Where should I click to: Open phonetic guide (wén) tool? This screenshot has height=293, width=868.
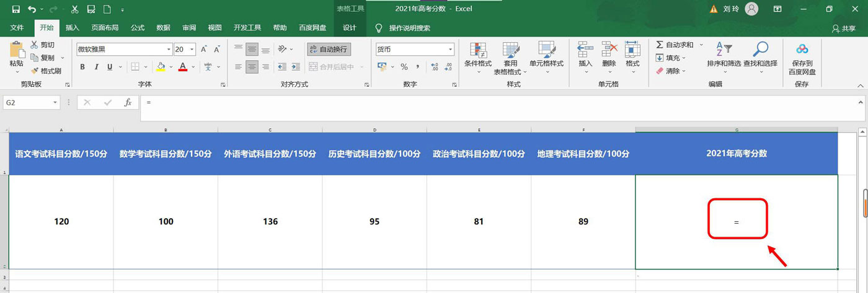pyautogui.click(x=208, y=67)
